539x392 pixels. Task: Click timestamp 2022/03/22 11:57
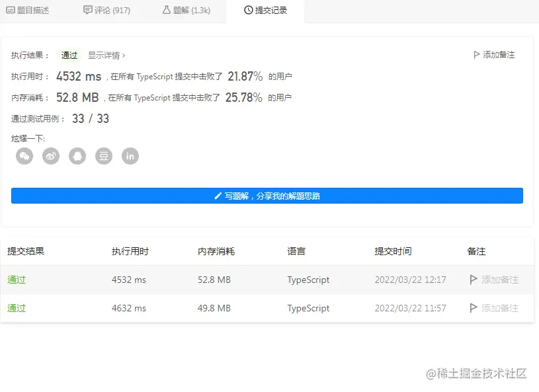coord(411,308)
